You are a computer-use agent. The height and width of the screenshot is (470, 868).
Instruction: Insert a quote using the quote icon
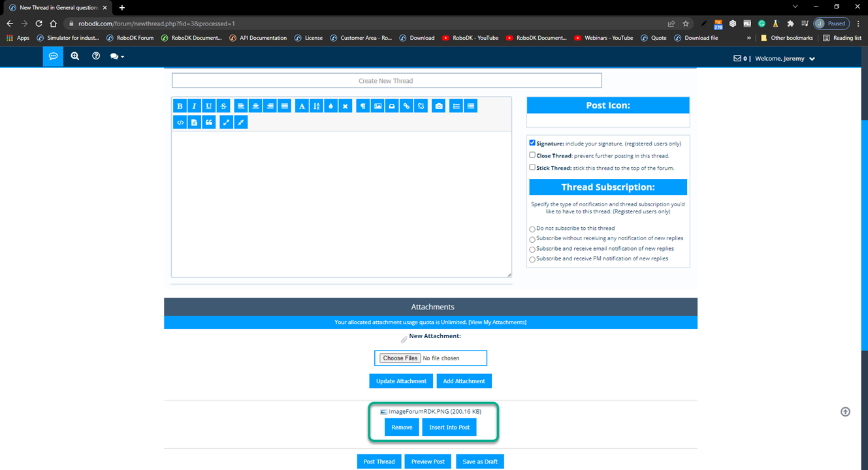209,122
